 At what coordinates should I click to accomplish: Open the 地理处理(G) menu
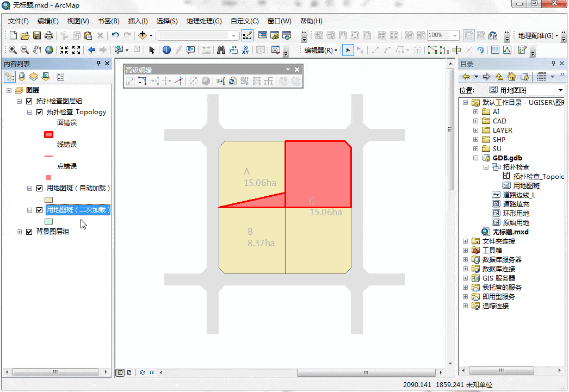(204, 21)
